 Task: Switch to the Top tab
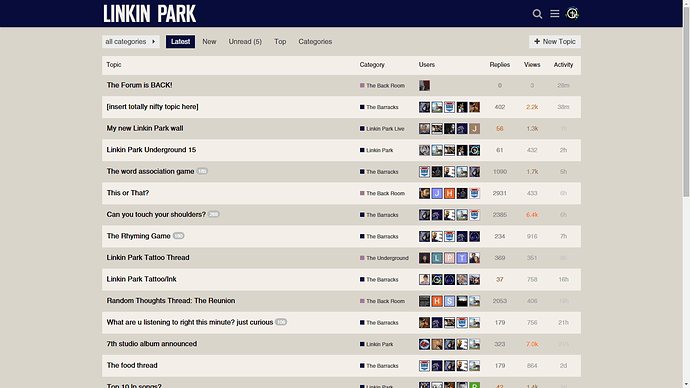point(280,42)
